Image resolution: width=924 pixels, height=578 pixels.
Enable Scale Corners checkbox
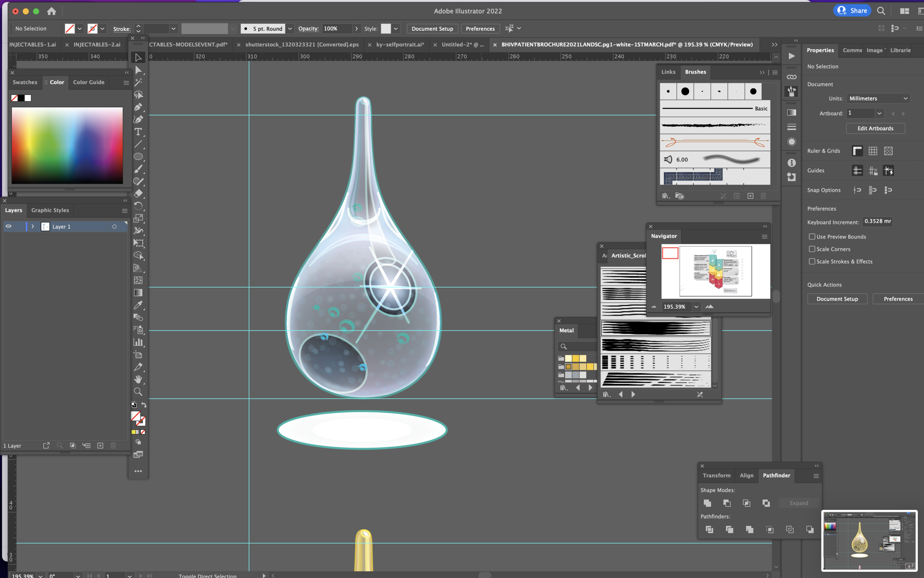pos(812,249)
